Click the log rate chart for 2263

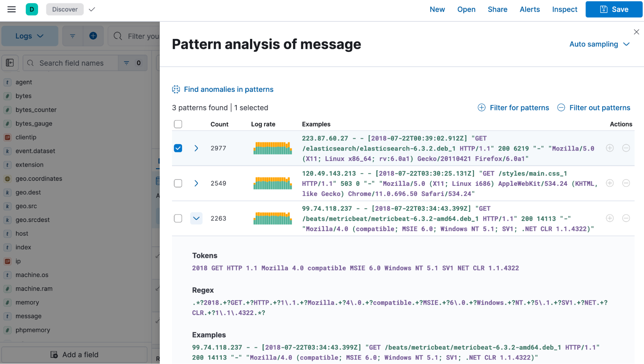click(273, 218)
